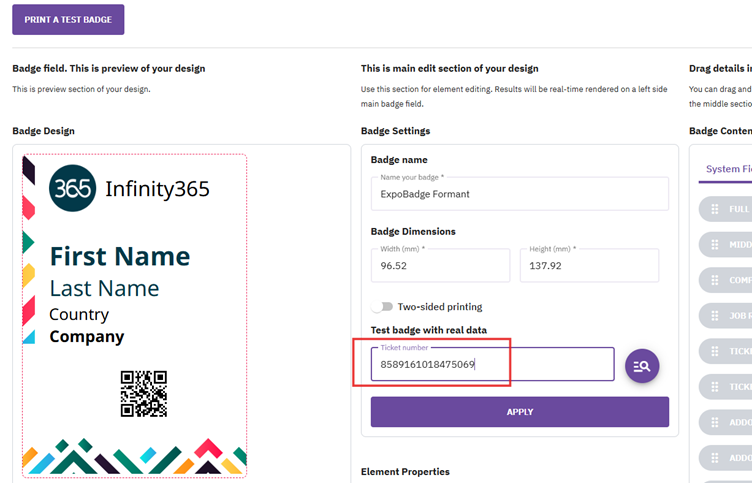Click into the Height (mm) field
Image resolution: width=752 pixels, height=483 pixels.
pyautogui.click(x=589, y=267)
